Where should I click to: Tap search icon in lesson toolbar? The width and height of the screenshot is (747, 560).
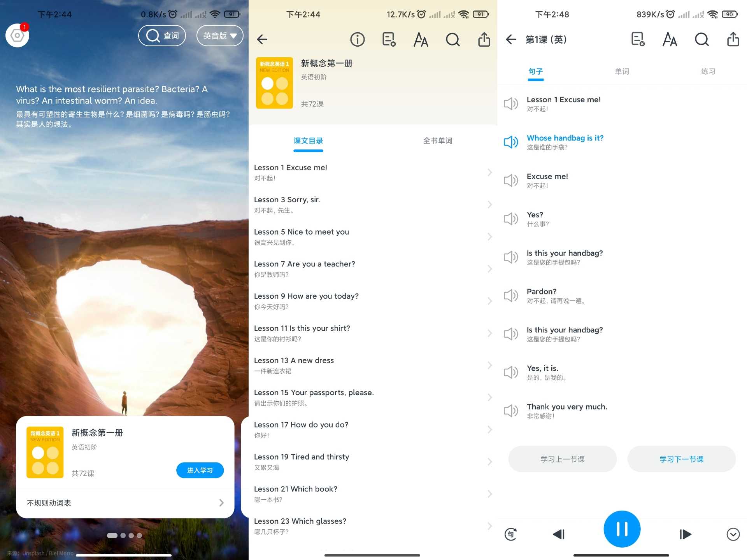click(x=701, y=39)
